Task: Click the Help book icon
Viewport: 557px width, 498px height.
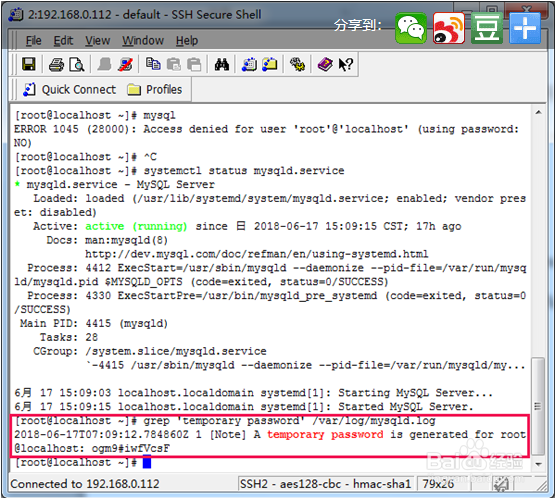Action: (325, 65)
